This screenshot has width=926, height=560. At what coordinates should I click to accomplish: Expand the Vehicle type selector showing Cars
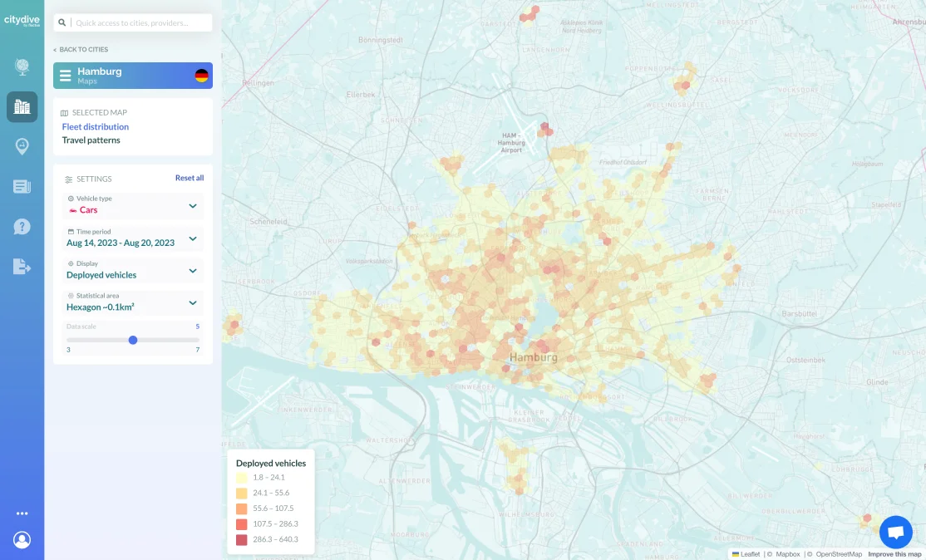pos(193,205)
